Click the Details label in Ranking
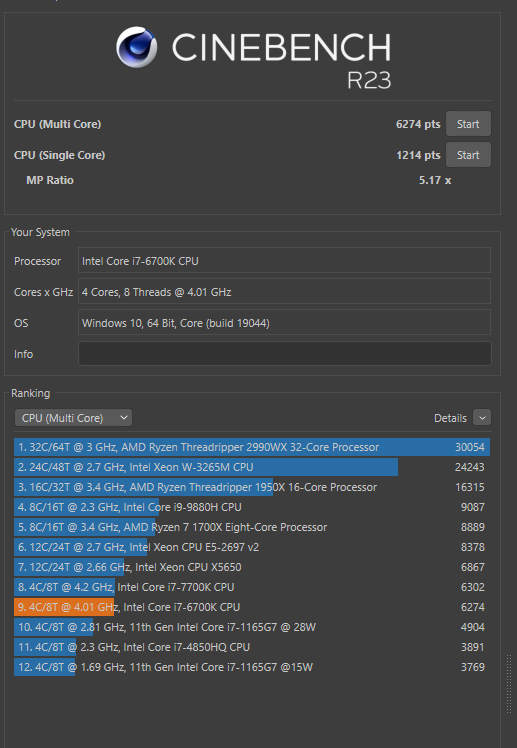 pyautogui.click(x=450, y=418)
